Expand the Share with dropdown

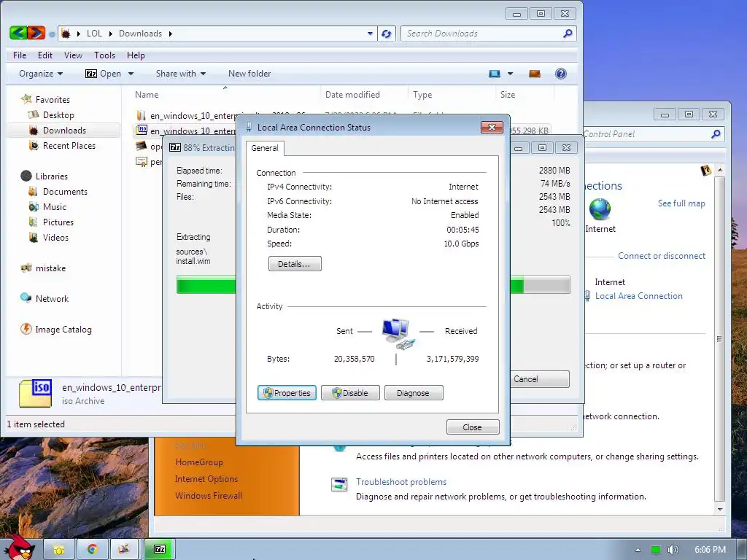181,74
